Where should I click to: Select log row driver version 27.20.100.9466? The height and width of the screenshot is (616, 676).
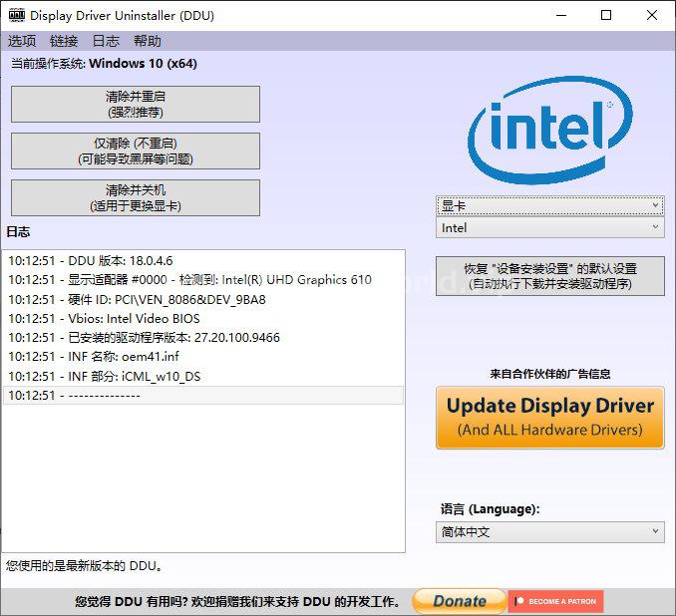pyautogui.click(x=203, y=337)
